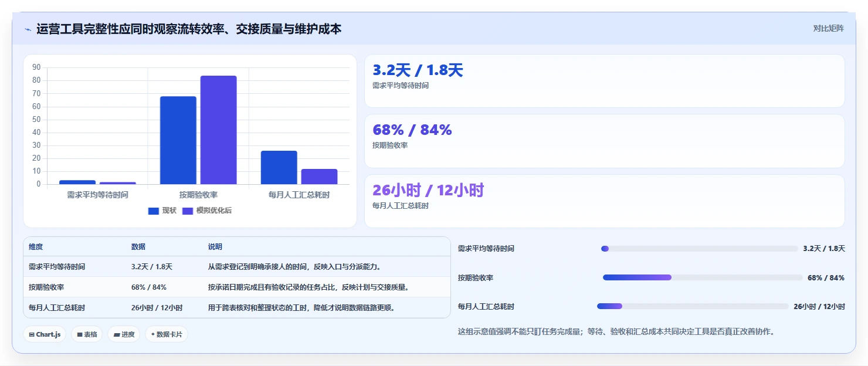Click the 26小时 / 12小时 data card value
The height and width of the screenshot is (366, 868).
coord(428,190)
